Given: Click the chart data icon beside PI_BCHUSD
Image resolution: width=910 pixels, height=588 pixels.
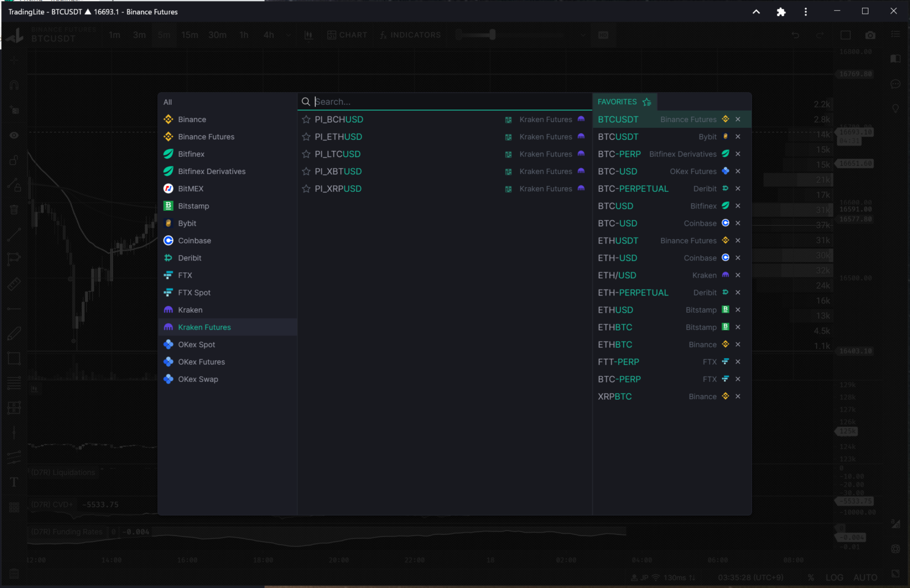Looking at the screenshot, I should pyautogui.click(x=508, y=120).
